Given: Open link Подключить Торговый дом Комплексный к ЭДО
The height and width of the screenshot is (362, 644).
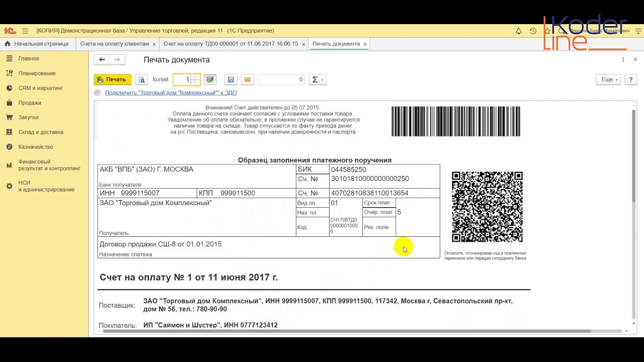Looking at the screenshot, I should (171, 93).
